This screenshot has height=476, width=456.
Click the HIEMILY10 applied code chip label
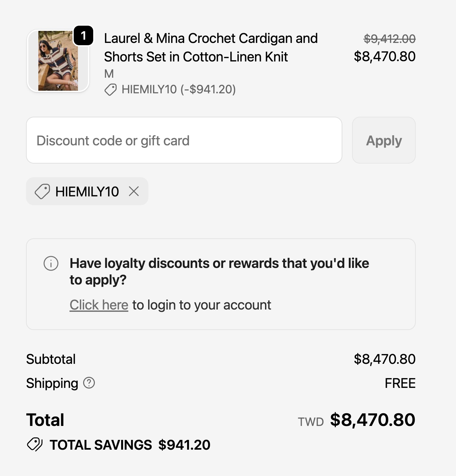[x=87, y=192]
